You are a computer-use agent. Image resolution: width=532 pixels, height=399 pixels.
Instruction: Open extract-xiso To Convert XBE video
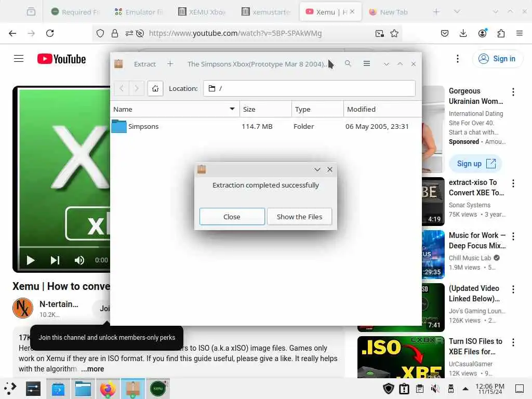(x=476, y=187)
